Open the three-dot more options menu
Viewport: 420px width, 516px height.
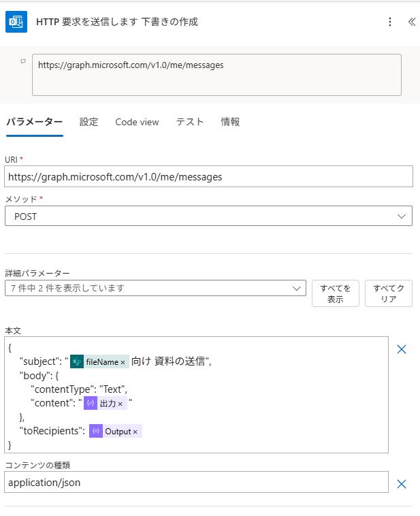pyautogui.click(x=390, y=22)
